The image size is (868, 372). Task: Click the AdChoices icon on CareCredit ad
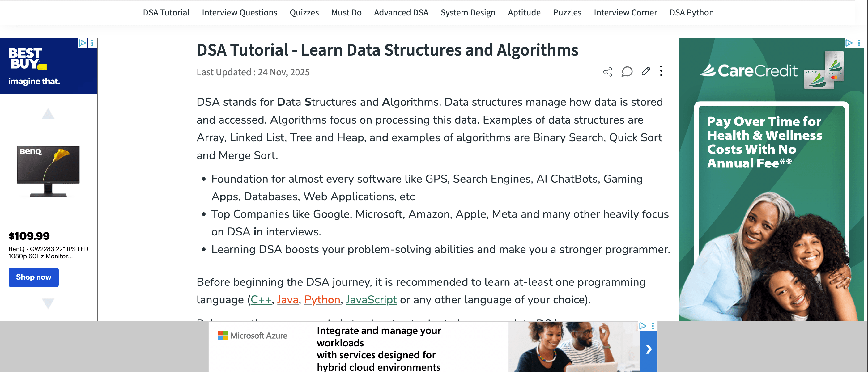[x=849, y=43]
